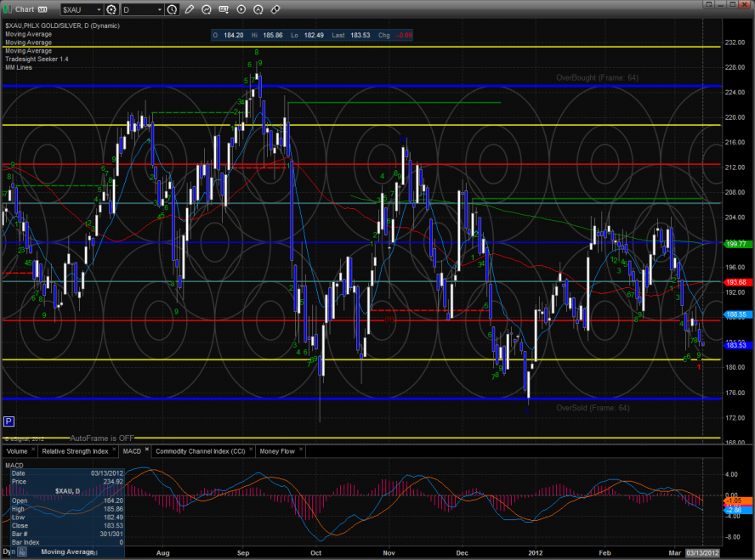Screen dimensions: 755x560
Task: Close the MACD tab
Action: (146, 450)
